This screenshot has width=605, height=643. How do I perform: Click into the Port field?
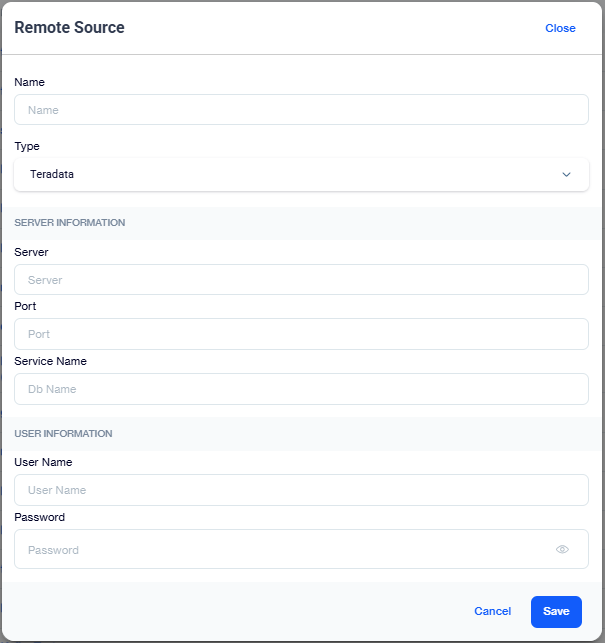[x=301, y=334]
